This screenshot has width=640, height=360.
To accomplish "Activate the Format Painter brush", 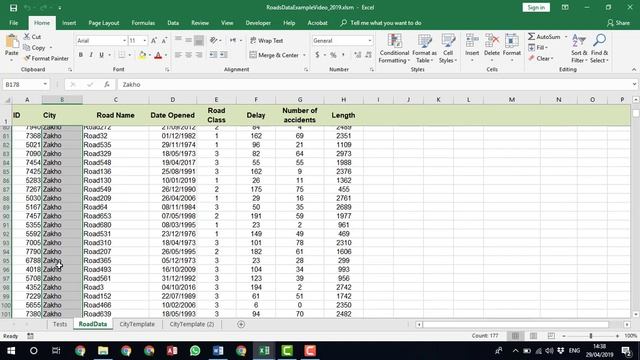I will click(27, 58).
